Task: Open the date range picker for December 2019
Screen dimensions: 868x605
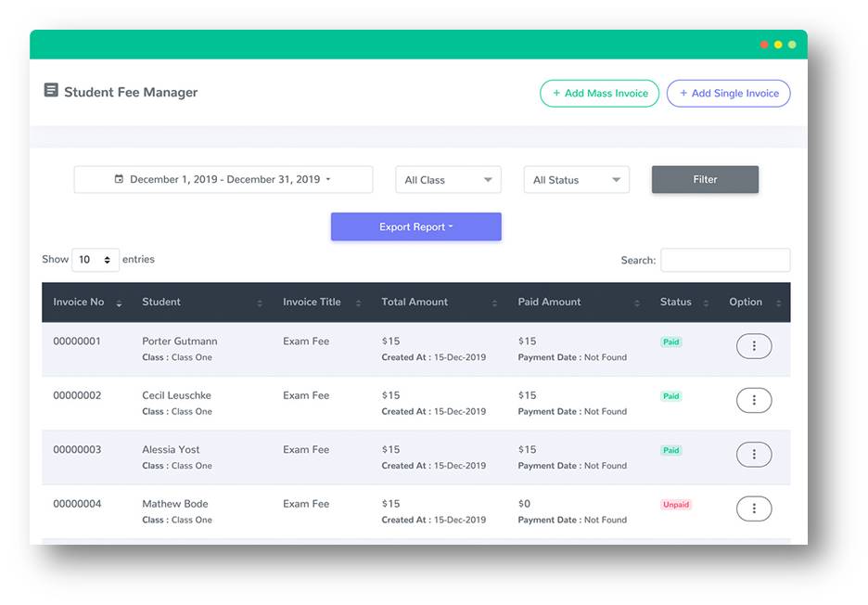Action: click(x=223, y=180)
